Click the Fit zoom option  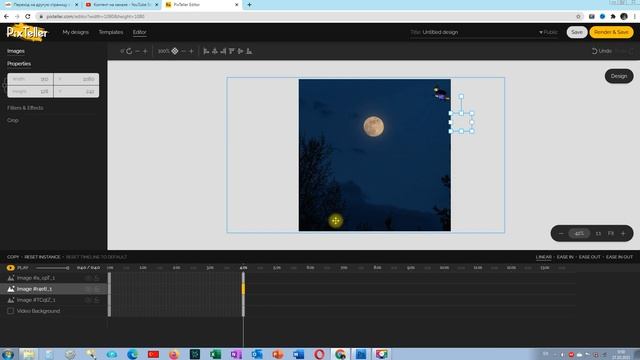tap(611, 233)
